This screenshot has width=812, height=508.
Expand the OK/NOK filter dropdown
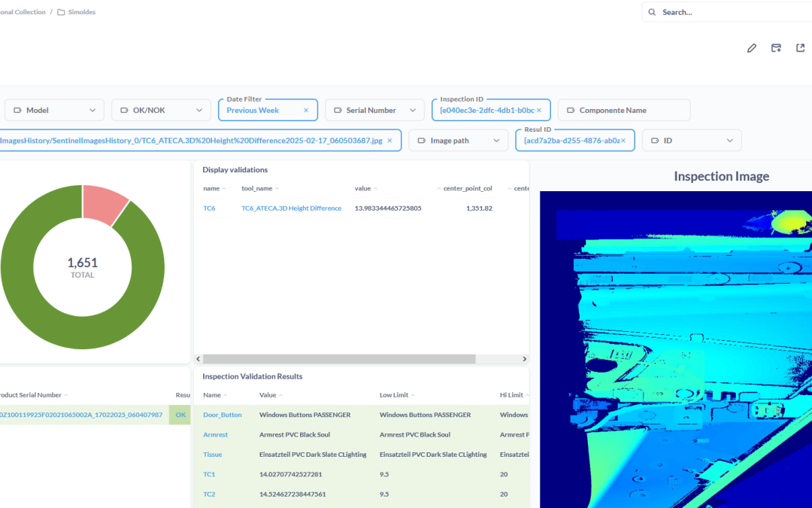(x=161, y=111)
